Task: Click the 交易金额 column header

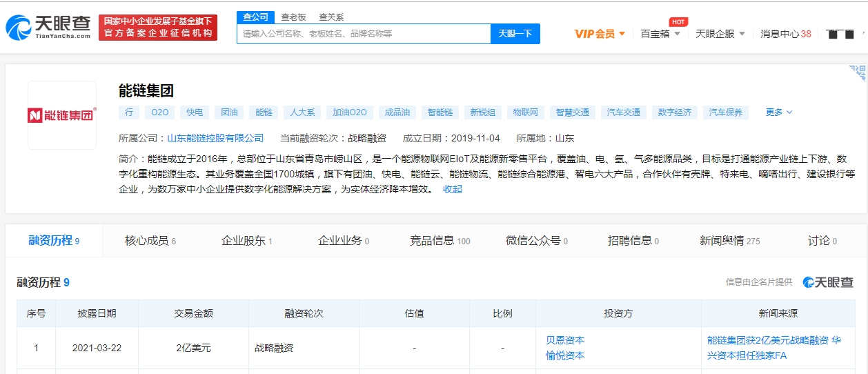Action: coord(193,313)
